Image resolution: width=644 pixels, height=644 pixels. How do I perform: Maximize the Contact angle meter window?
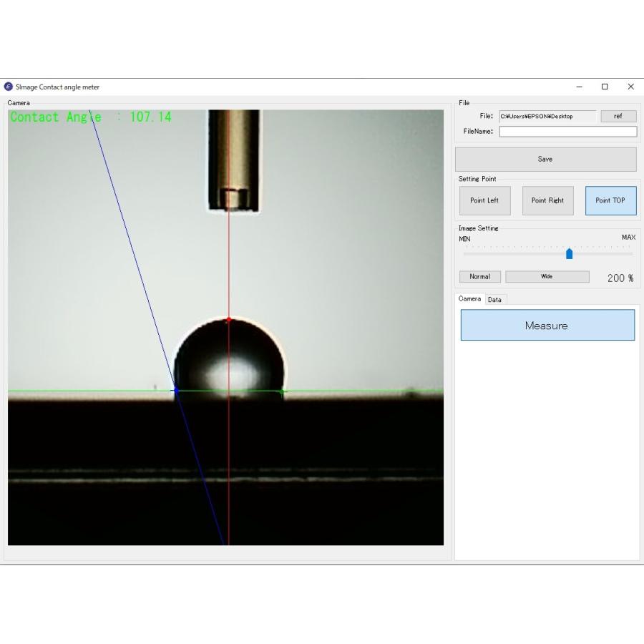(605, 87)
